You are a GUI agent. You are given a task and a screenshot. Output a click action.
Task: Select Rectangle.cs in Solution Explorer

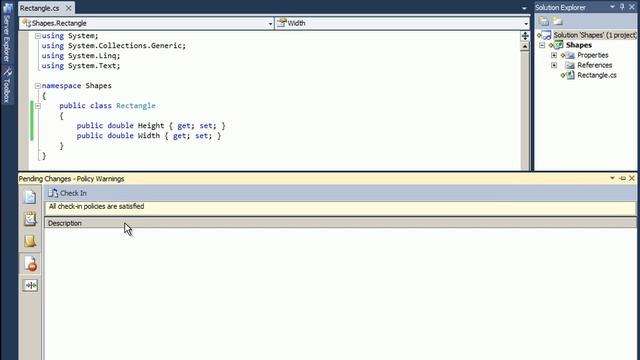[x=597, y=75]
